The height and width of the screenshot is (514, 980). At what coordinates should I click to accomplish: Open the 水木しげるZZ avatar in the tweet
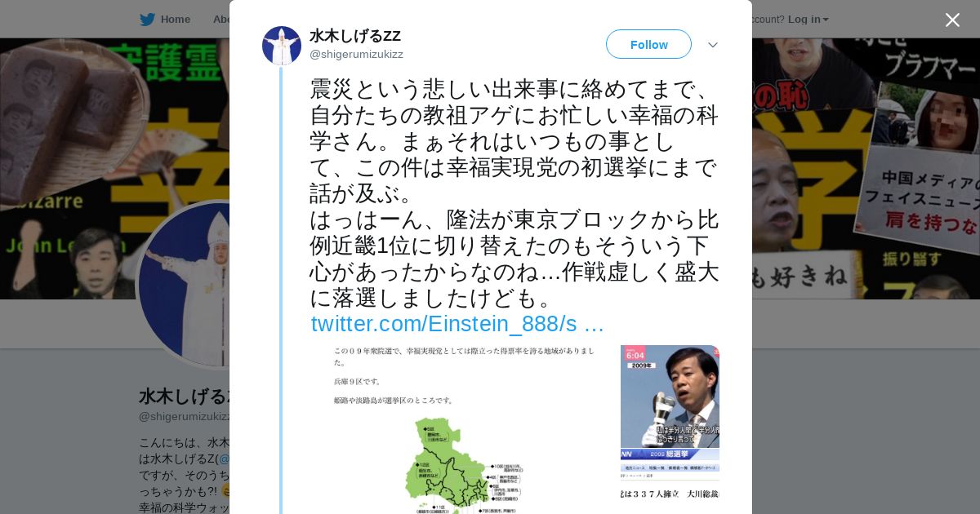point(282,46)
